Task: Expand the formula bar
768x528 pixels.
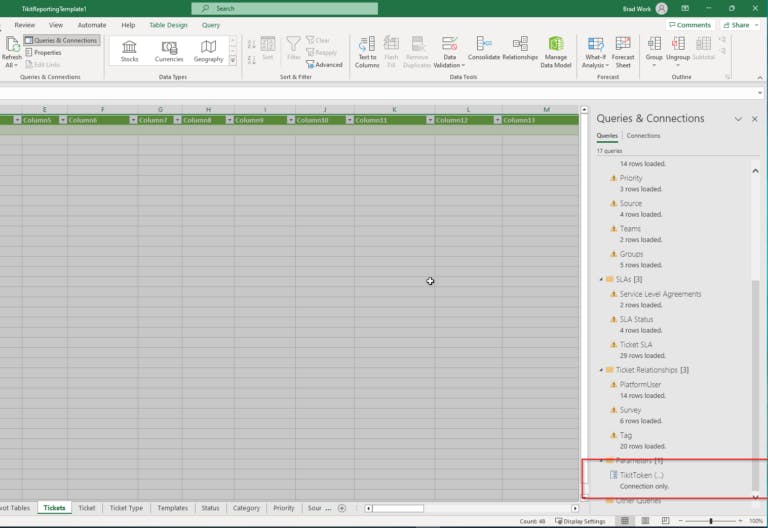Action: coord(760,93)
